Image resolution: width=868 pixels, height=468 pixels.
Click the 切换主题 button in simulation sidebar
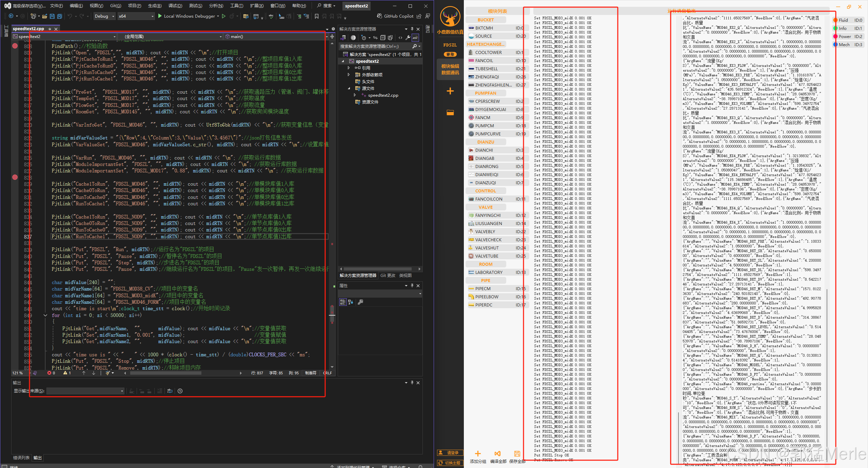click(x=450, y=463)
